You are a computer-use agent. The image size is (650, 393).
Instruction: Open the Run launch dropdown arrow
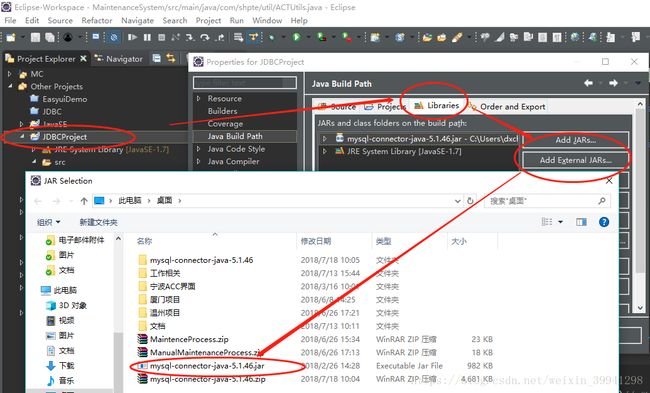[x=308, y=38]
